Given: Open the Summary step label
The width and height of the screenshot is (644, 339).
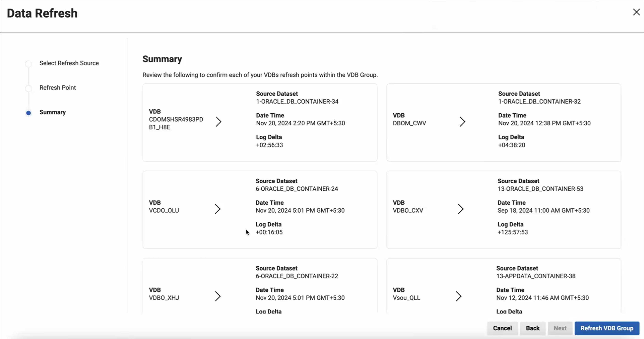Looking at the screenshot, I should point(53,112).
